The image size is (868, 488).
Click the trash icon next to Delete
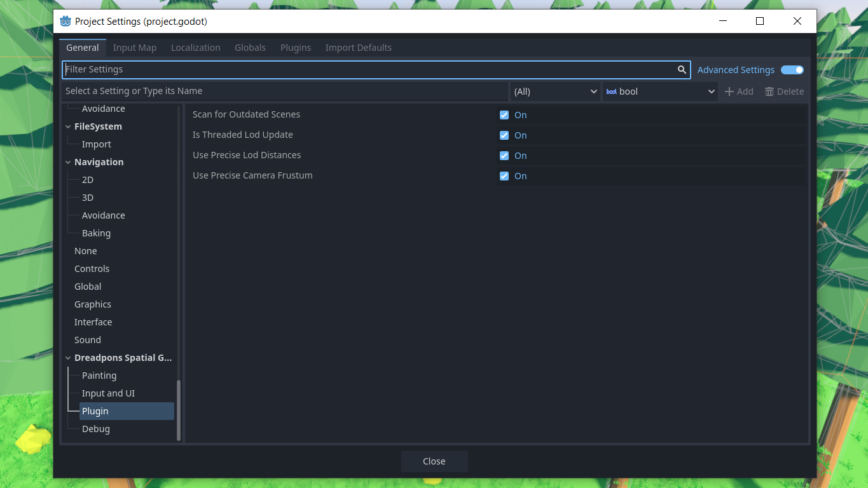pyautogui.click(x=769, y=91)
